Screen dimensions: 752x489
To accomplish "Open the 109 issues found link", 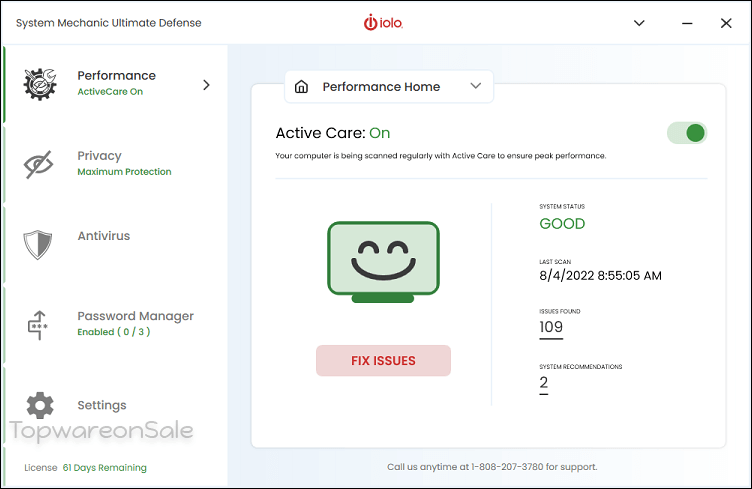I will tap(551, 327).
